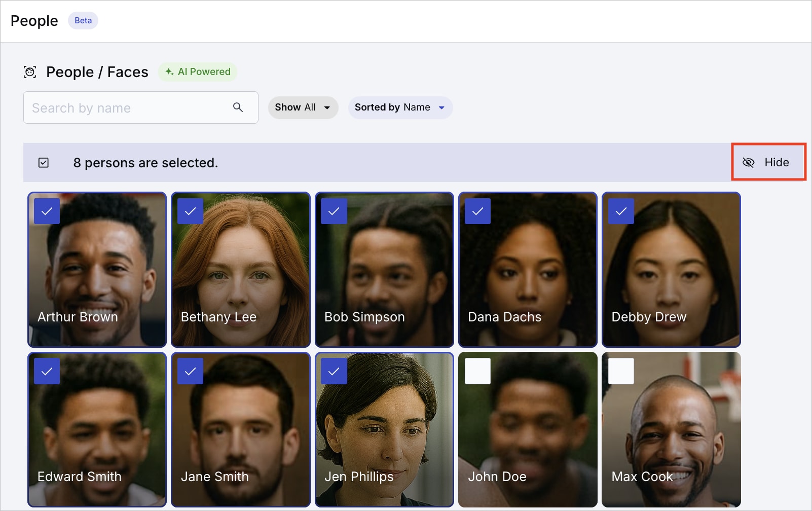Select Max Cook's checkbox

[x=621, y=371]
